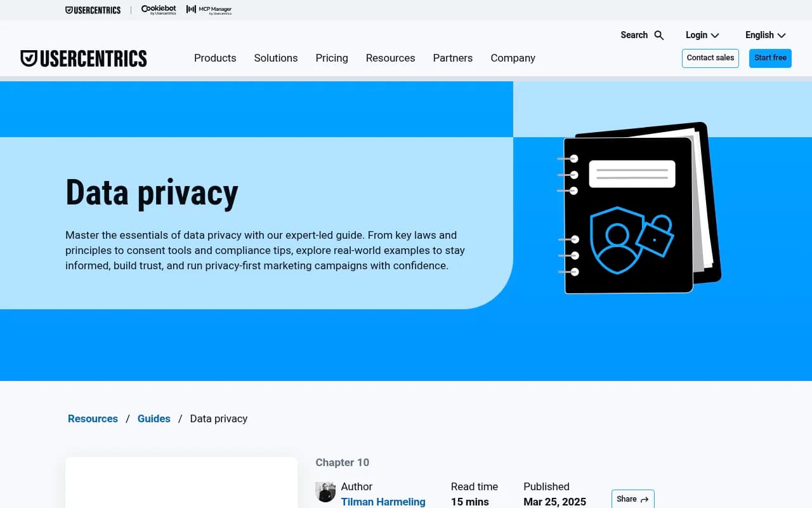
Task: Open the Products menu
Action: pos(215,58)
